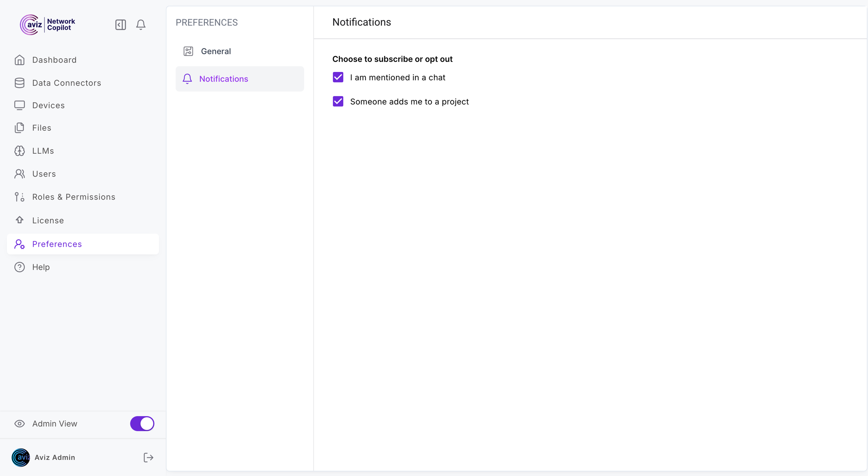Open Preferences in sidebar

(57, 244)
